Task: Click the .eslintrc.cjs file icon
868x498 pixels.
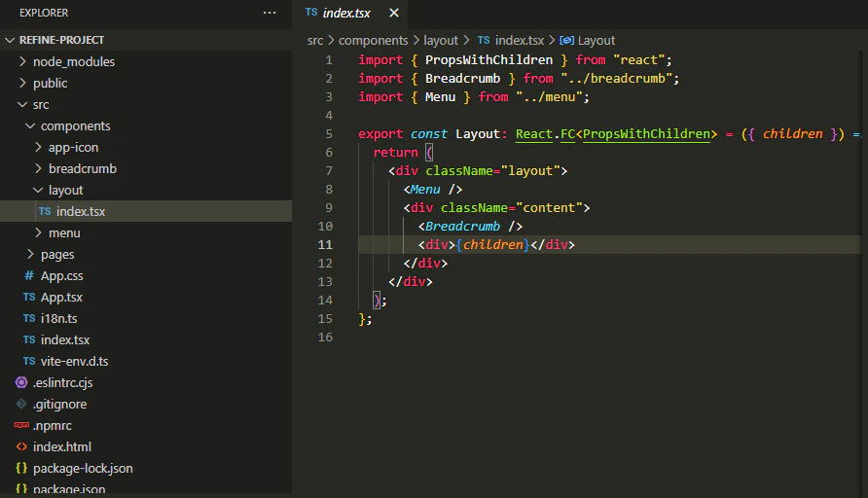Action: pyautogui.click(x=21, y=382)
